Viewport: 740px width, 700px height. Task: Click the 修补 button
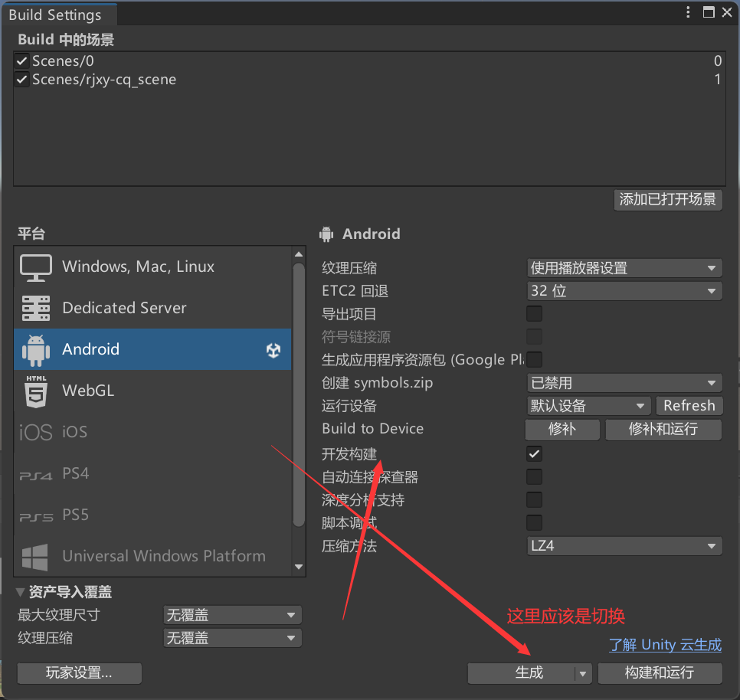(562, 429)
